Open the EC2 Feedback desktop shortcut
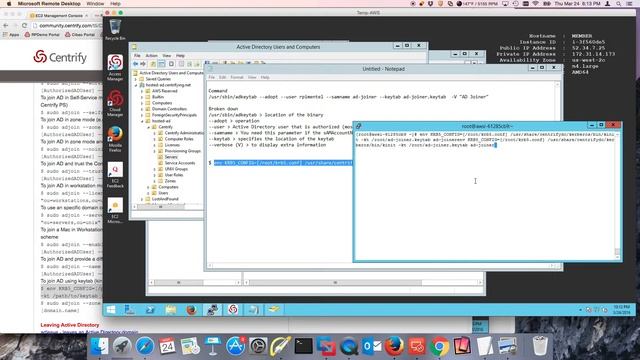 pyautogui.click(x=115, y=175)
